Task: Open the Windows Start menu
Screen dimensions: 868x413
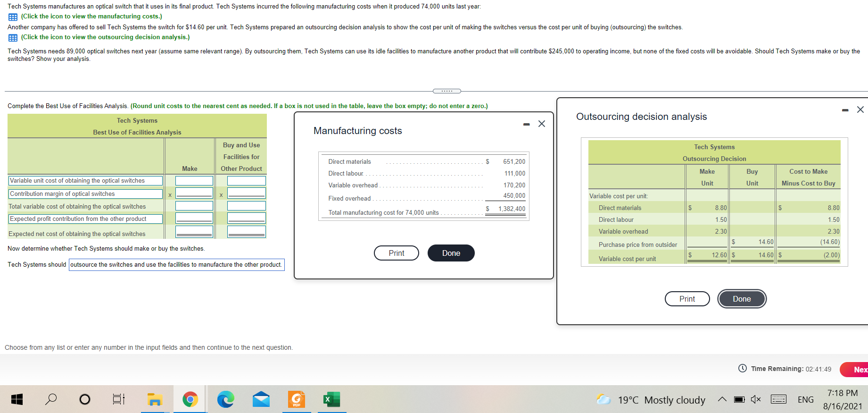Action: tap(17, 399)
